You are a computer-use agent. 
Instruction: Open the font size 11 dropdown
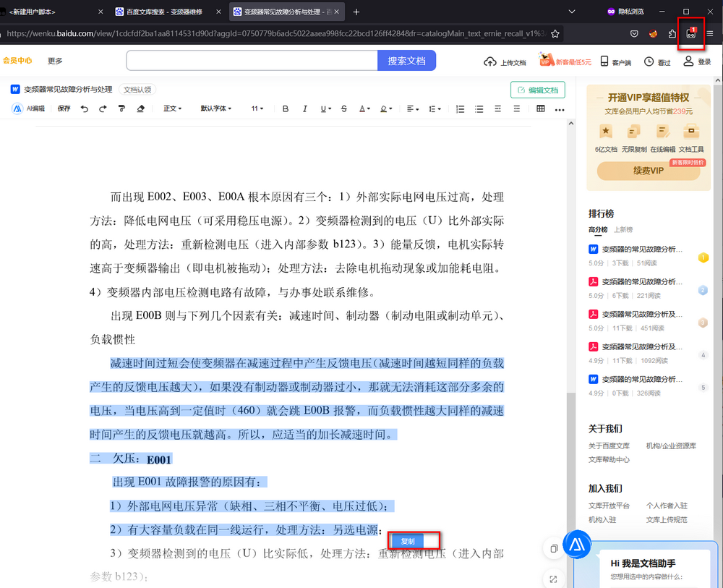[258, 108]
